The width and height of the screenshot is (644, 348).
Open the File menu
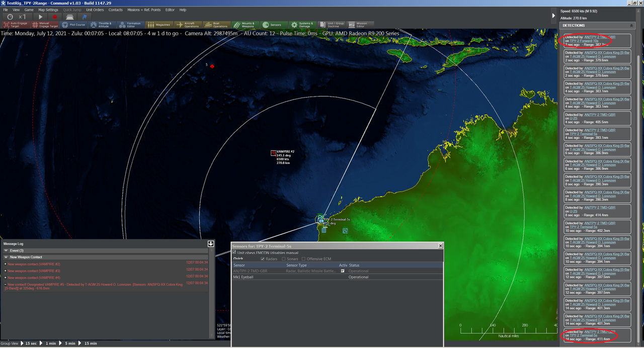tap(6, 10)
